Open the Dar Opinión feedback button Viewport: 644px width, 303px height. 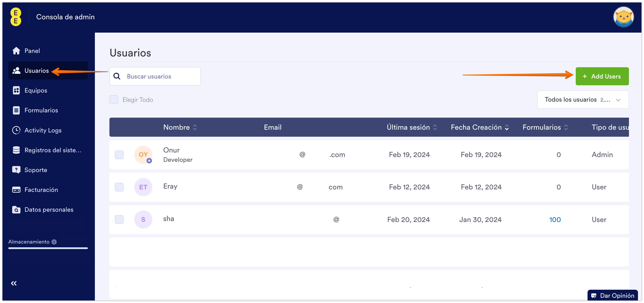(613, 295)
